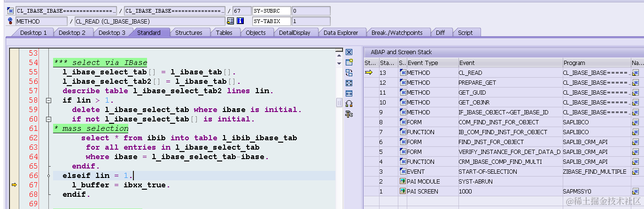644x209 pixels.
Task: Click the form type icon in the COM_FIND_INST_FOR_OBJECT row
Action: click(x=403, y=122)
